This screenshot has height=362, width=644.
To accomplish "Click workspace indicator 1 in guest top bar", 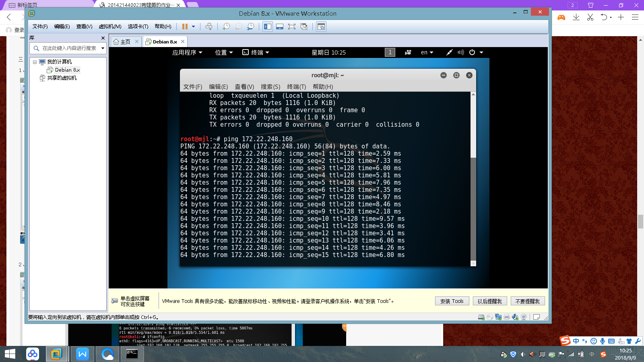I will (x=390, y=52).
